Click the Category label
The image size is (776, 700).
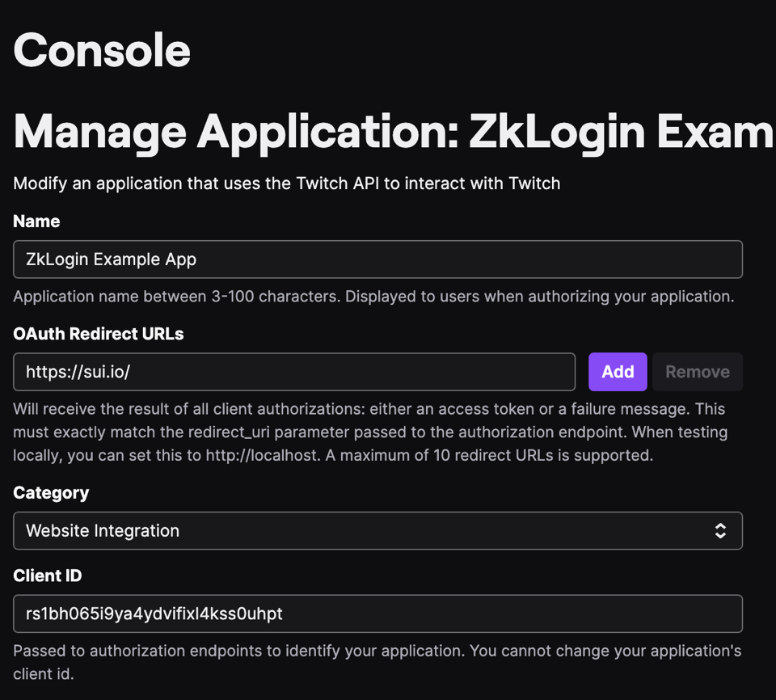(x=51, y=493)
